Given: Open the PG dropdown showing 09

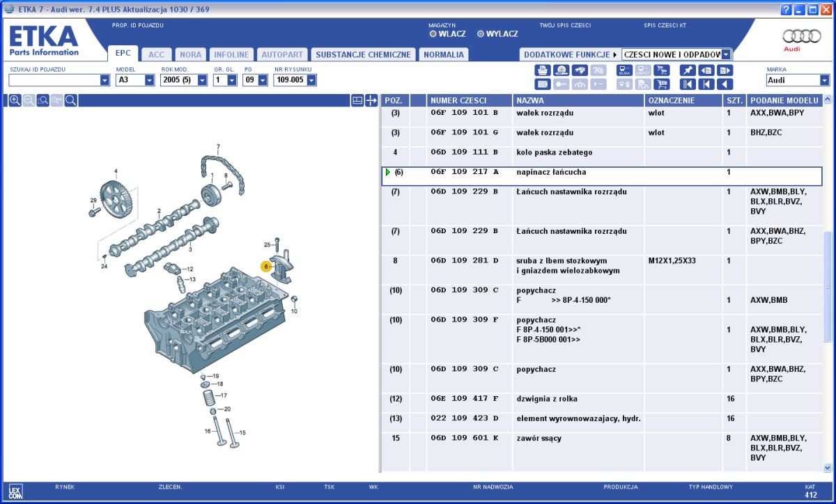Looking at the screenshot, I should coord(263,80).
